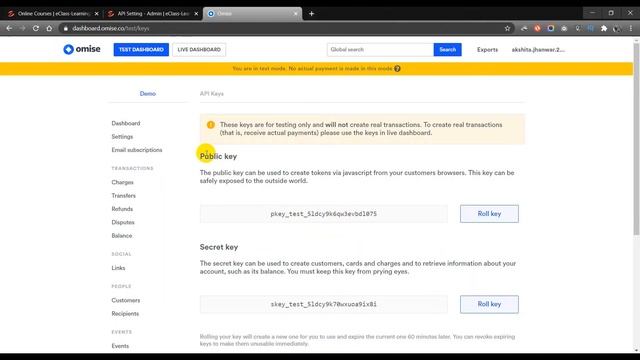Click the page vertical scrollbar

tap(636, 139)
